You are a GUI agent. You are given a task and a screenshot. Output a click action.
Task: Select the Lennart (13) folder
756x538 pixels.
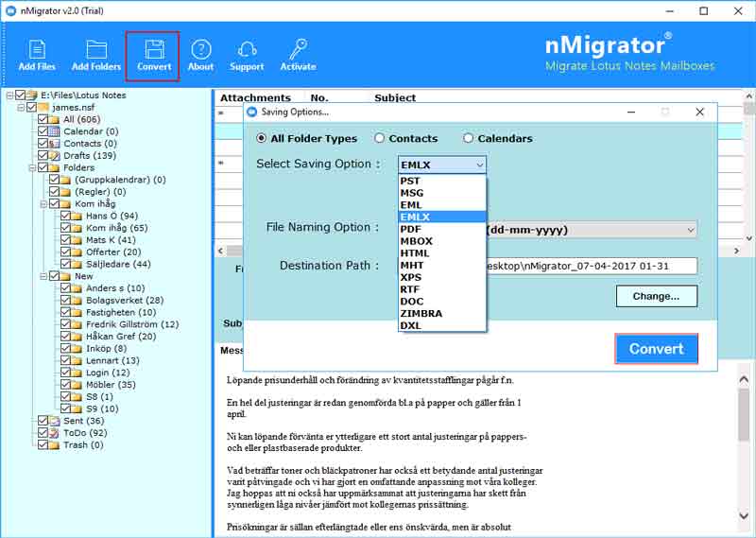112,360
